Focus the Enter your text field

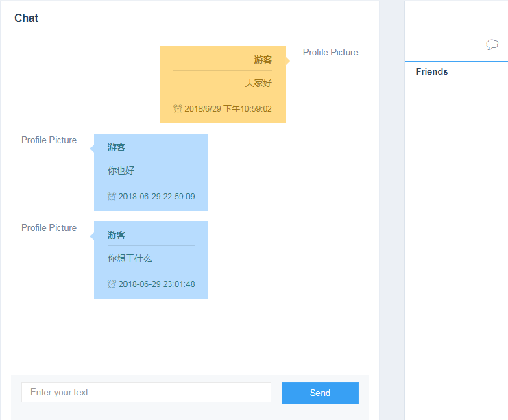tap(146, 392)
